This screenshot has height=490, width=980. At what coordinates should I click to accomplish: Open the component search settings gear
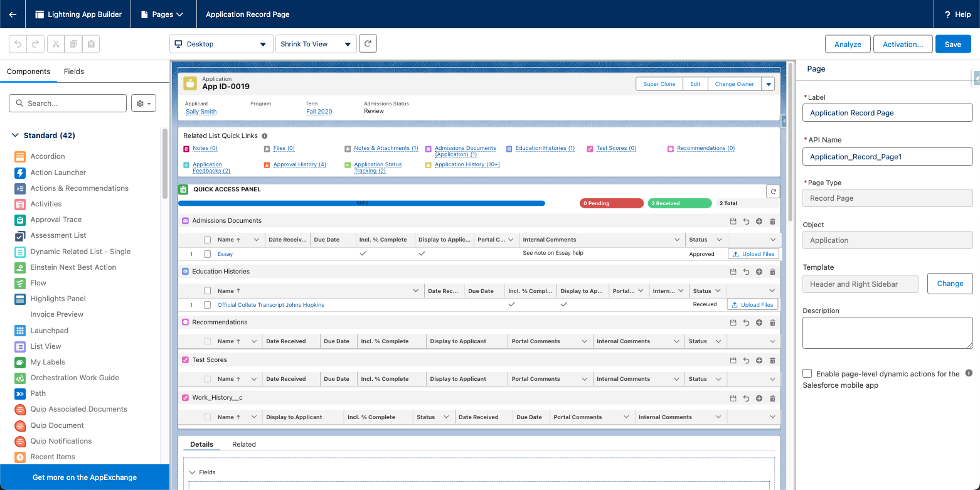point(144,104)
